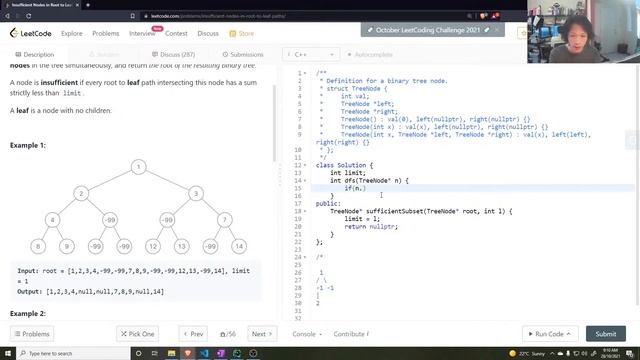Click the browser address bar URL

point(218,16)
